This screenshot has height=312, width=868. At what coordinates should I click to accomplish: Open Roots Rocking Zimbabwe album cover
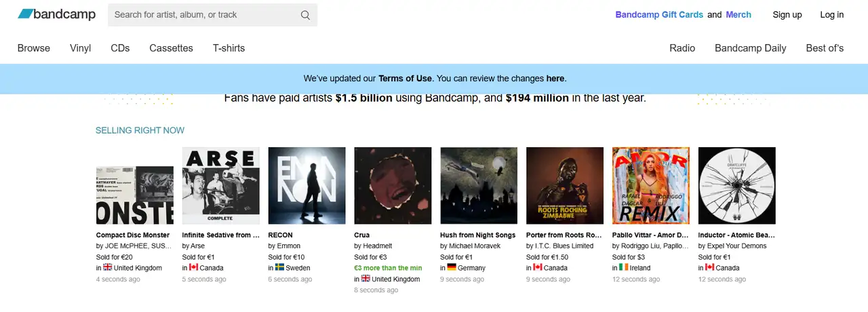coord(565,186)
